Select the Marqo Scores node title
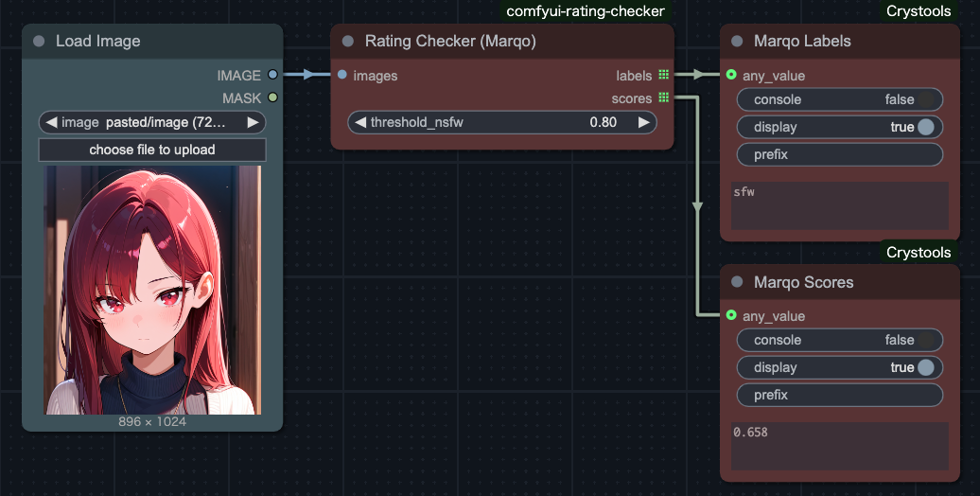The image size is (980, 496). 803,282
